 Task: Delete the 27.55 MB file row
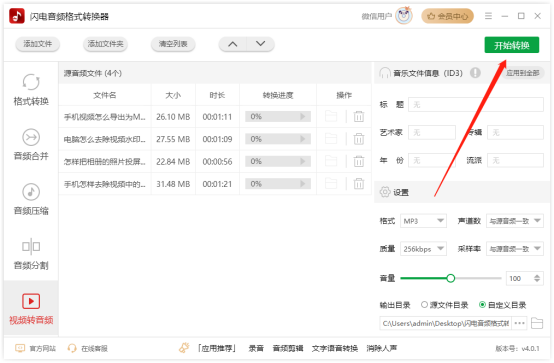pos(359,139)
